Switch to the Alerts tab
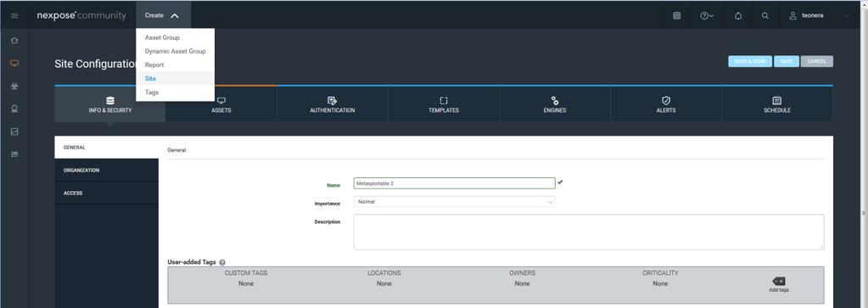The width and height of the screenshot is (868, 308). click(666, 104)
